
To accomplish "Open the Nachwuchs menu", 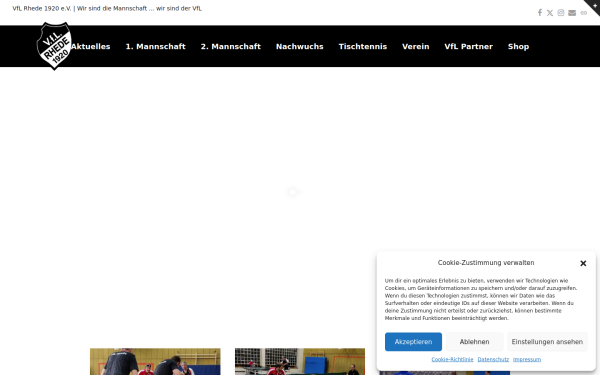I will coord(300,46).
